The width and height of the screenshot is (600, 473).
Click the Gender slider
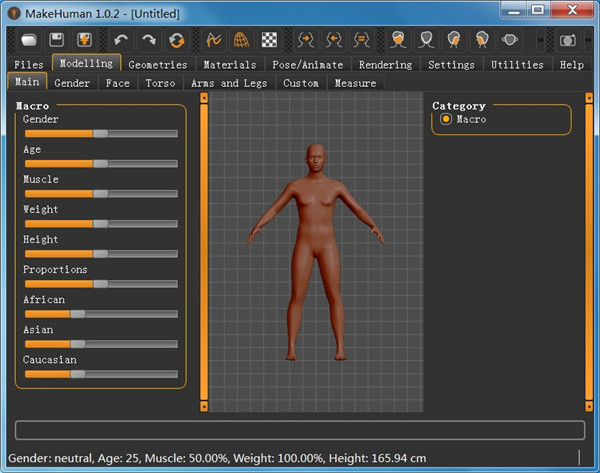click(100, 133)
